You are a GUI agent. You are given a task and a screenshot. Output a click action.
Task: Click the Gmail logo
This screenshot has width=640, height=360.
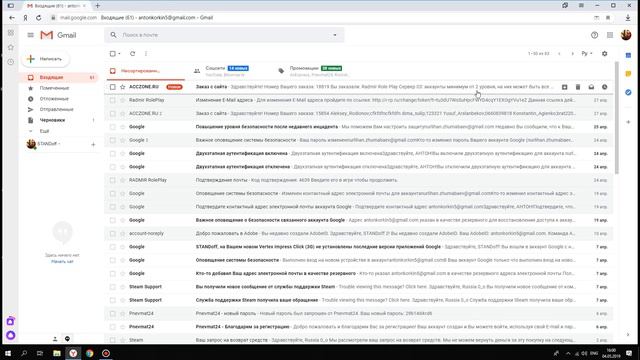[58, 35]
